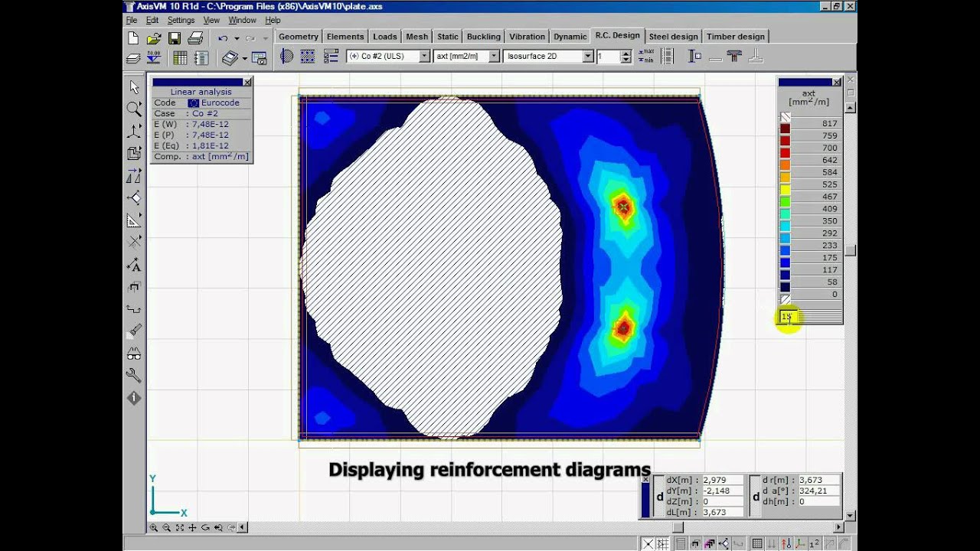980x551 pixels.
Task: Expand the view/perspective dropdown arrow
Action: pos(244,58)
